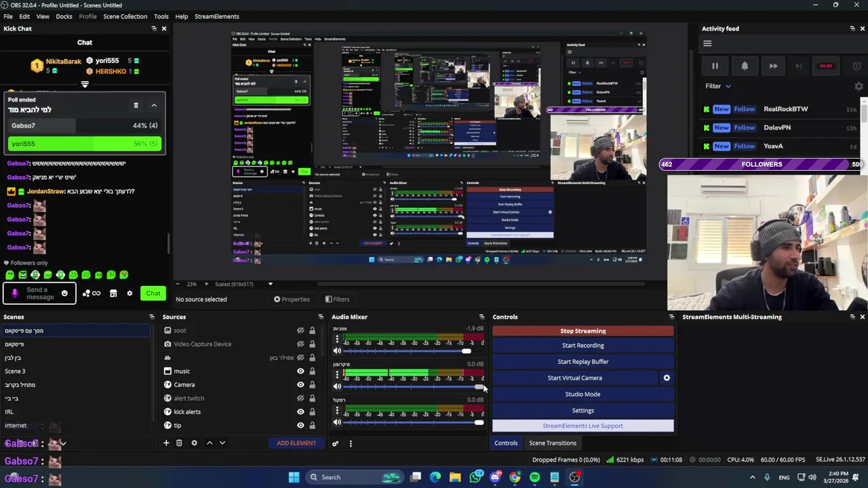This screenshot has height=488, width=868.
Task: Switch to Scene Transitions tab
Action: pos(553,443)
